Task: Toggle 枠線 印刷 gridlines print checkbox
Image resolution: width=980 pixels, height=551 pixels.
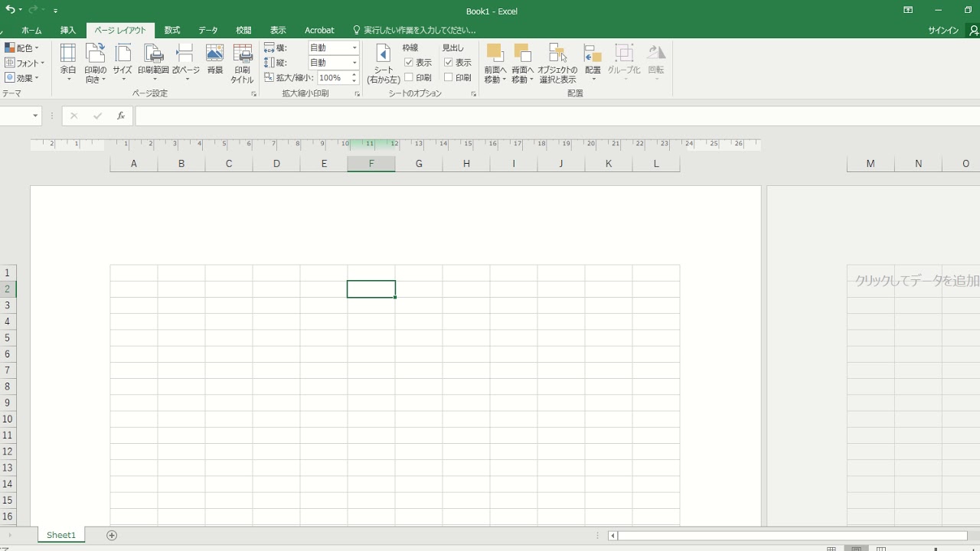Action: 409,77
